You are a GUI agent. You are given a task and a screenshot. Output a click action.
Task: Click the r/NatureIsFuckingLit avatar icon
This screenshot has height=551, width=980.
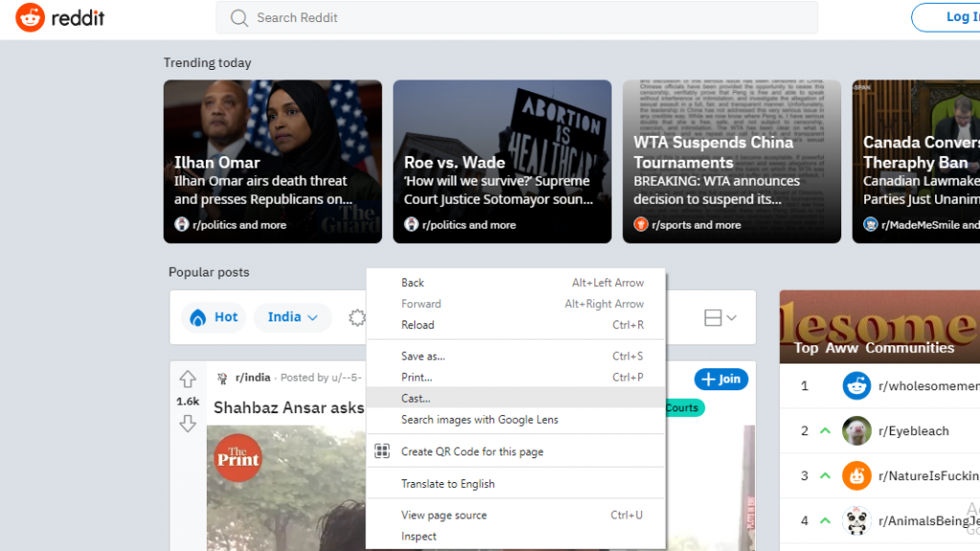857,476
